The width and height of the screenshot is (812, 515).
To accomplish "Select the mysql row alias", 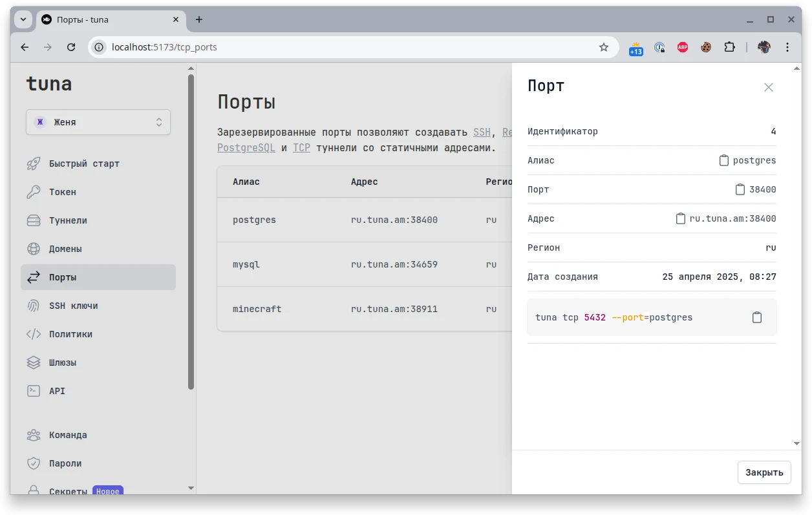I will 246,264.
